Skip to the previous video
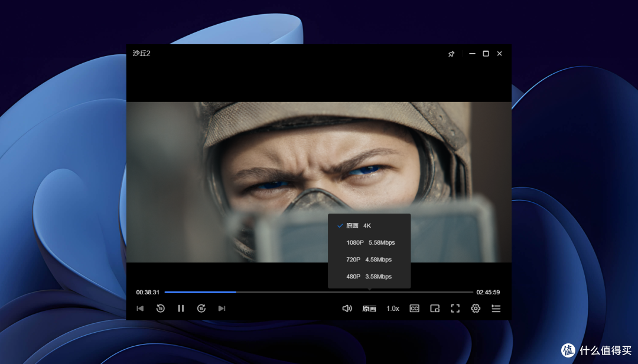The height and width of the screenshot is (364, 638). tap(140, 309)
